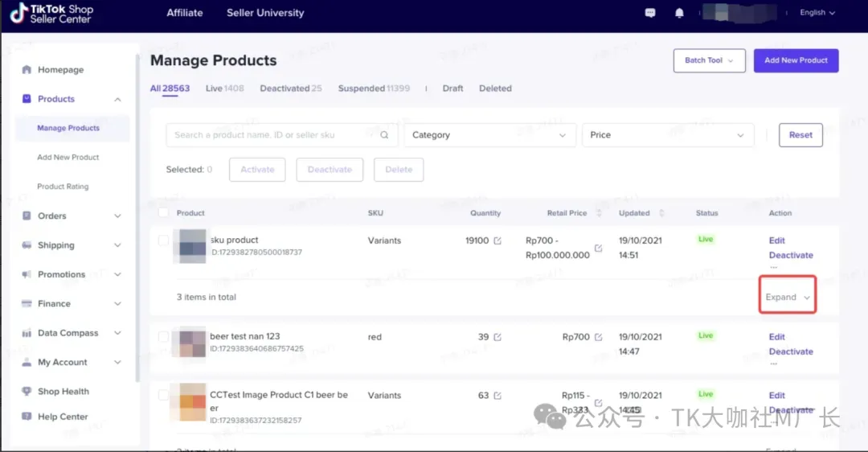Open the English language dropdown
The image size is (868, 452).
click(x=817, y=13)
